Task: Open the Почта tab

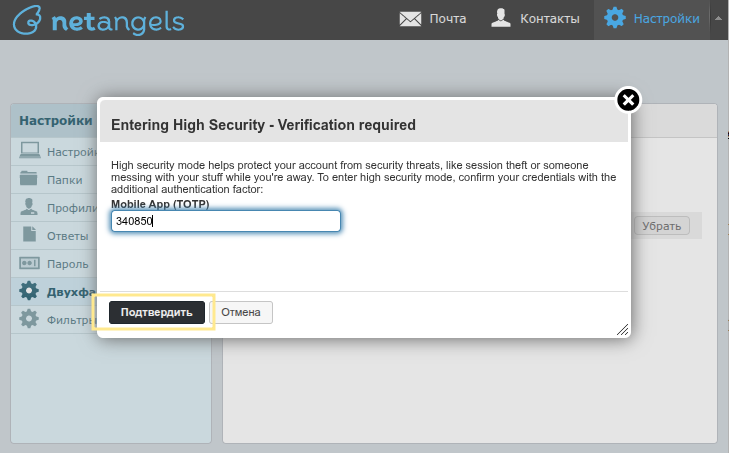Action: point(433,19)
